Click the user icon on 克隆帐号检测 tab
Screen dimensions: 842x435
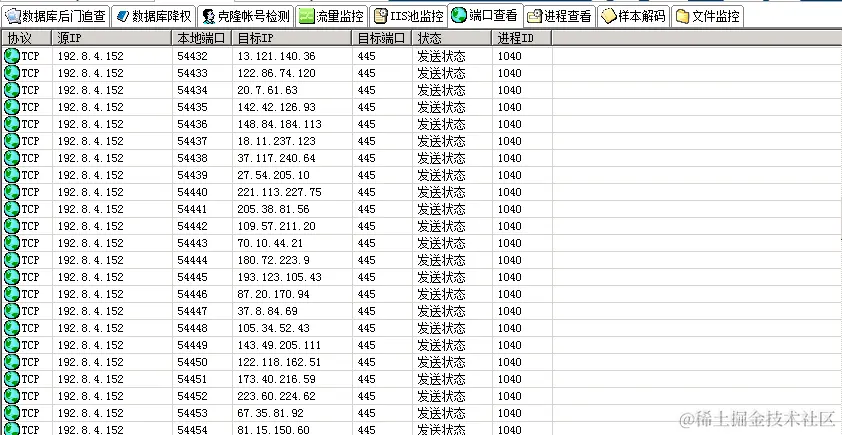click(208, 17)
